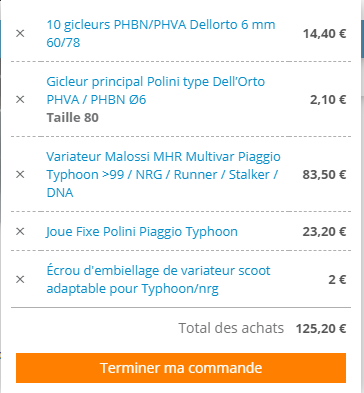Delete Gicleur principal Polini from cart
The width and height of the screenshot is (364, 393).
(20, 99)
